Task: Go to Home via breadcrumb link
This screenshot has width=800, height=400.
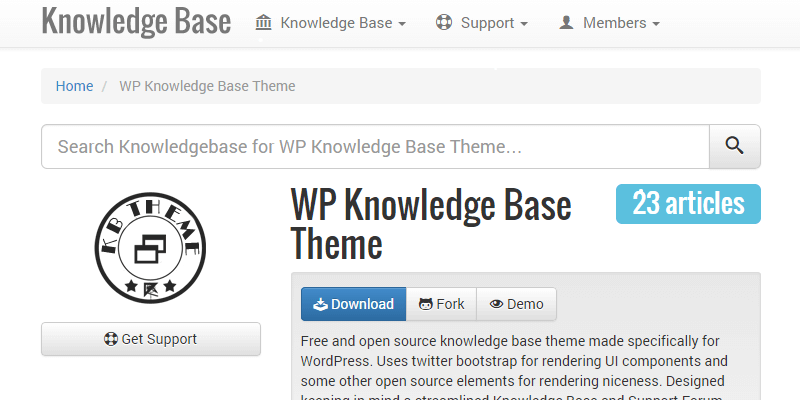Action: [x=74, y=86]
